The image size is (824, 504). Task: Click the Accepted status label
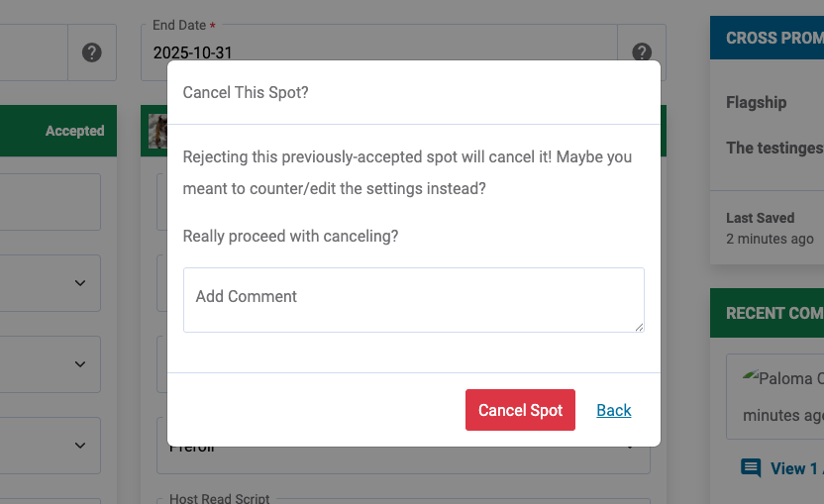point(74,131)
